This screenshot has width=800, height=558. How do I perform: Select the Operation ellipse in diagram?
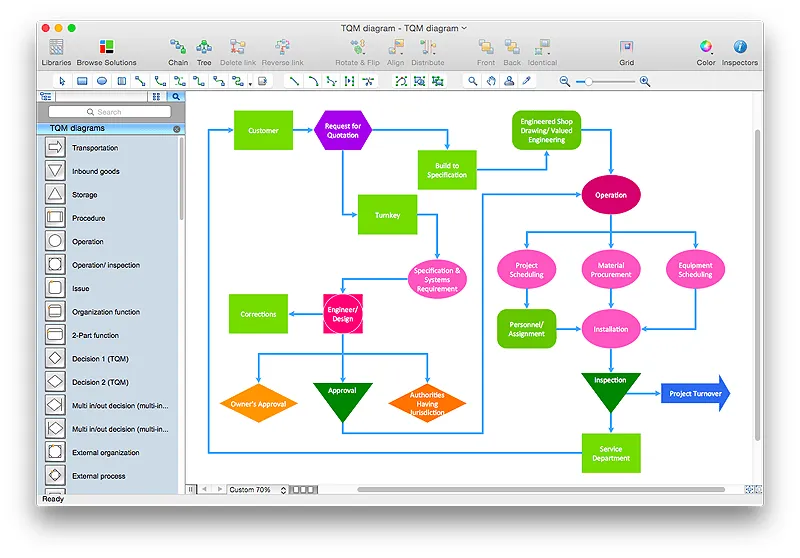[x=611, y=195]
